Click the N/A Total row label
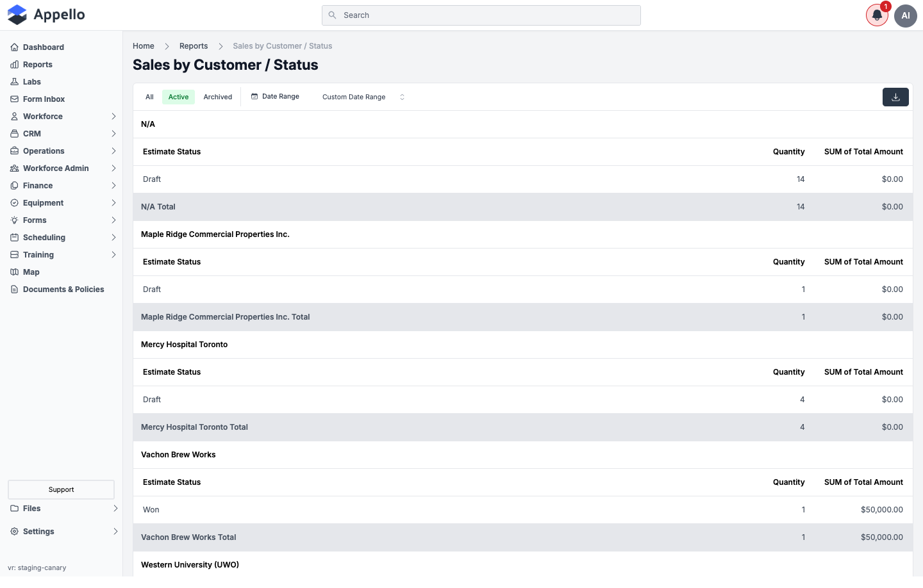The width and height of the screenshot is (923, 588). (x=158, y=207)
